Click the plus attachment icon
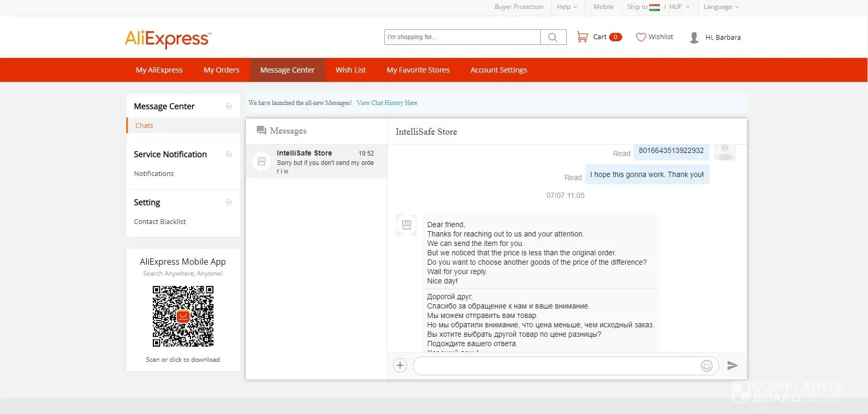The height and width of the screenshot is (414, 868). [x=400, y=365]
